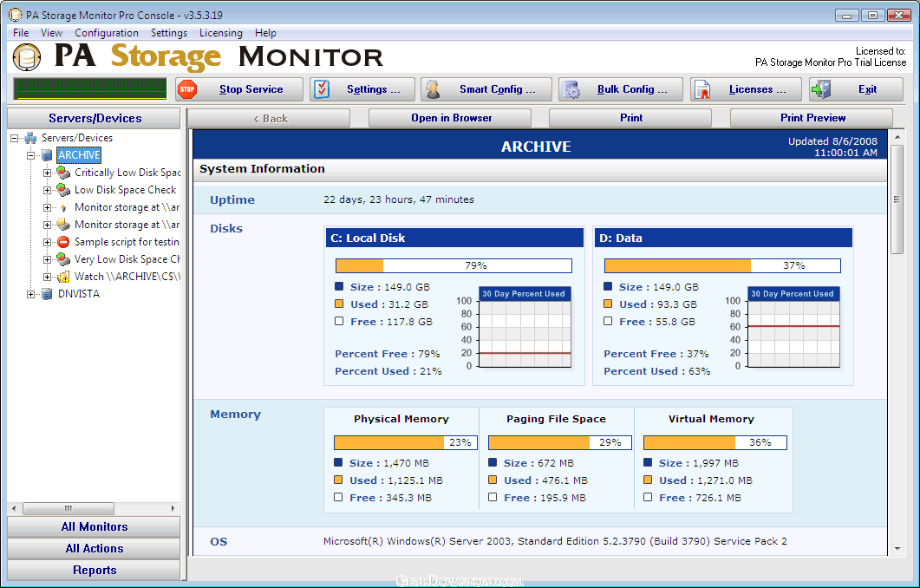Viewport: 920px width, 588px height.
Task: Click the Smart Config person icon
Action: point(433,89)
